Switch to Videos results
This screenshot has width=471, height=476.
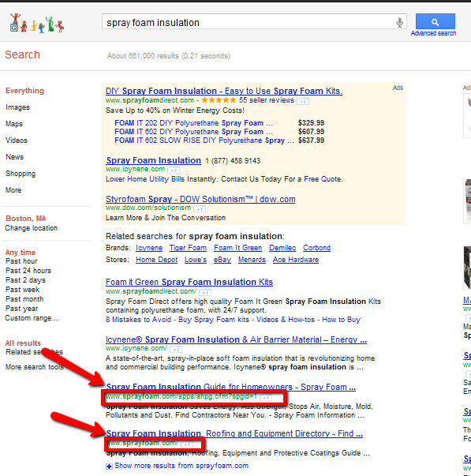point(17,141)
